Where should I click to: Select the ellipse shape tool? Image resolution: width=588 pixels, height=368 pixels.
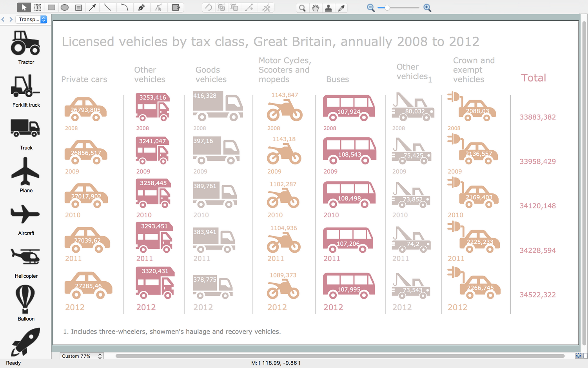[x=65, y=7]
